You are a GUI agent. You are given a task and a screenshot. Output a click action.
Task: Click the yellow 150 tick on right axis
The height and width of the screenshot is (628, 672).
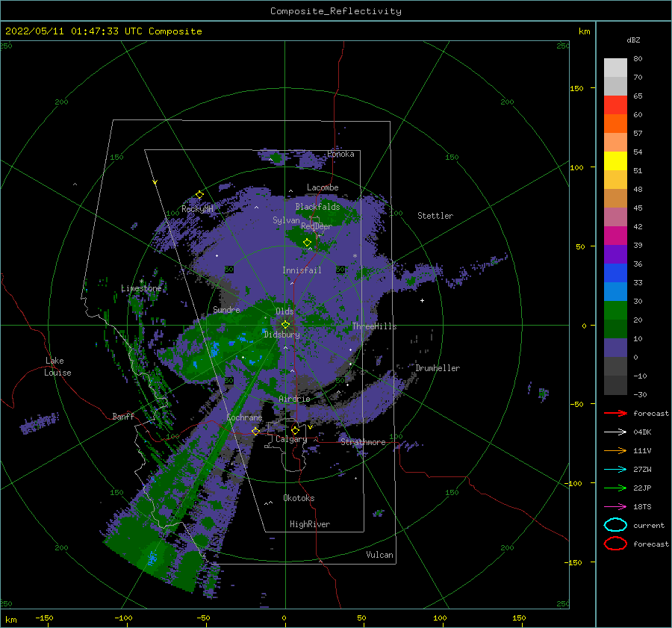click(576, 88)
